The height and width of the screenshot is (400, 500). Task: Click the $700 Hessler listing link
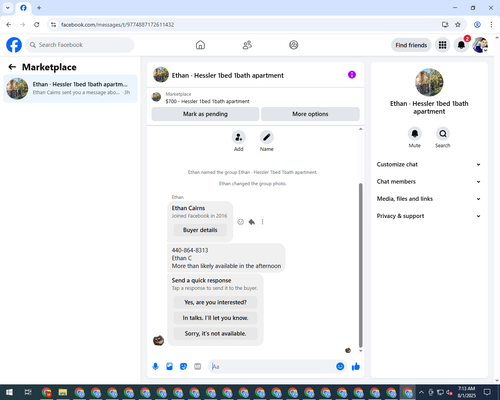[x=207, y=101]
